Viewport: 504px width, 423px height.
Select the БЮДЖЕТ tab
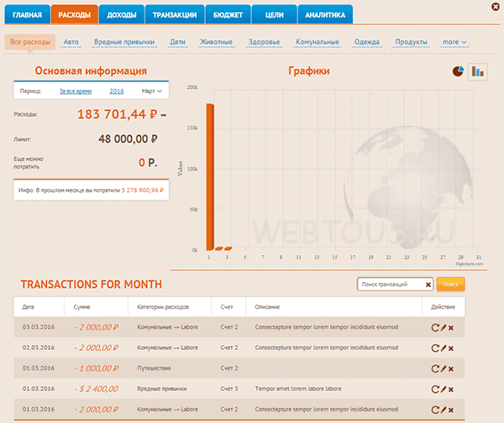click(x=228, y=15)
